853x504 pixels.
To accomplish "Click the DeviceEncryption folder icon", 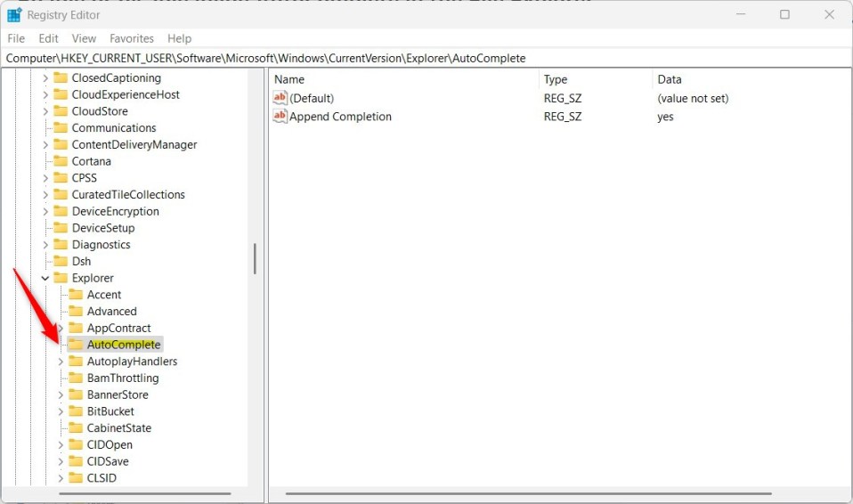I will pos(61,211).
